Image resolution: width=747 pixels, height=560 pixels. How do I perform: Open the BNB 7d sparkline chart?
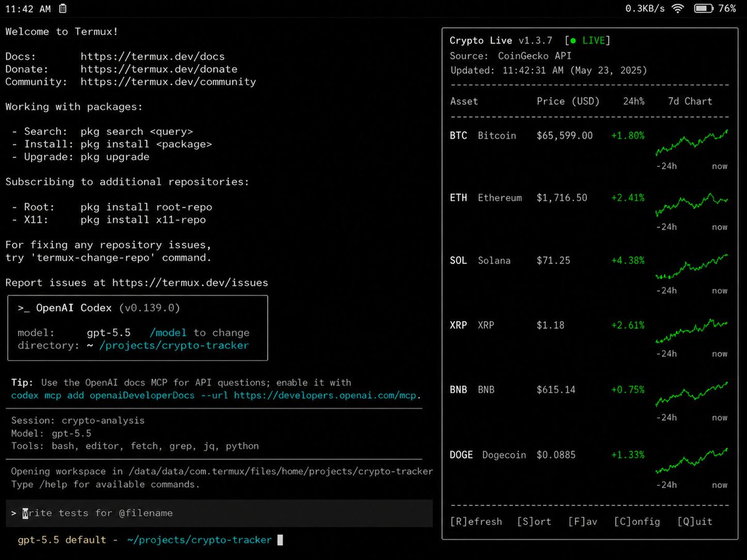coord(692,394)
